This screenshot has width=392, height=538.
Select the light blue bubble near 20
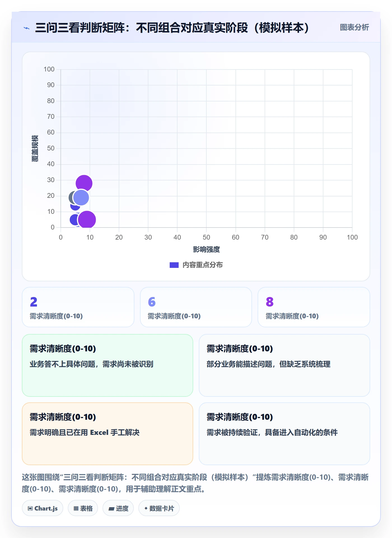(x=81, y=198)
